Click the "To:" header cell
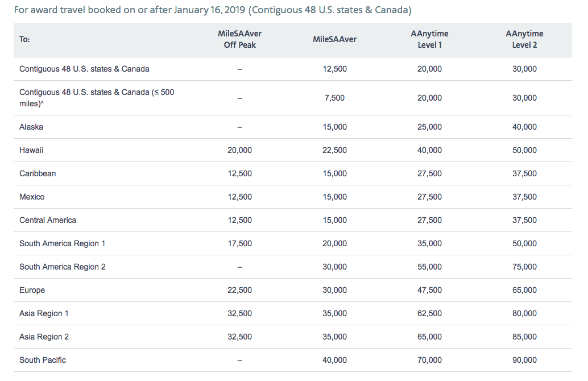588x381 pixels. [24, 39]
